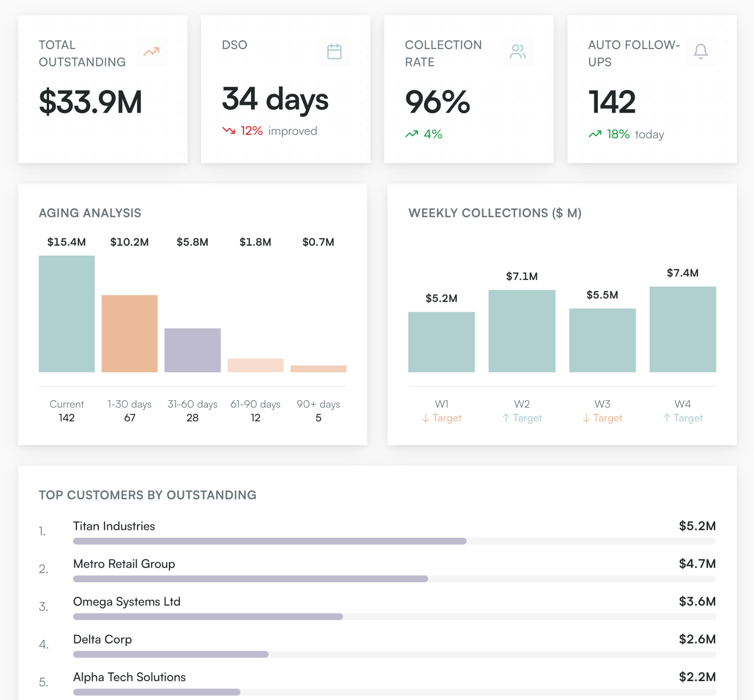754x700 pixels.
Task: Click the green trend arrow next to 18% today
Action: pos(594,134)
